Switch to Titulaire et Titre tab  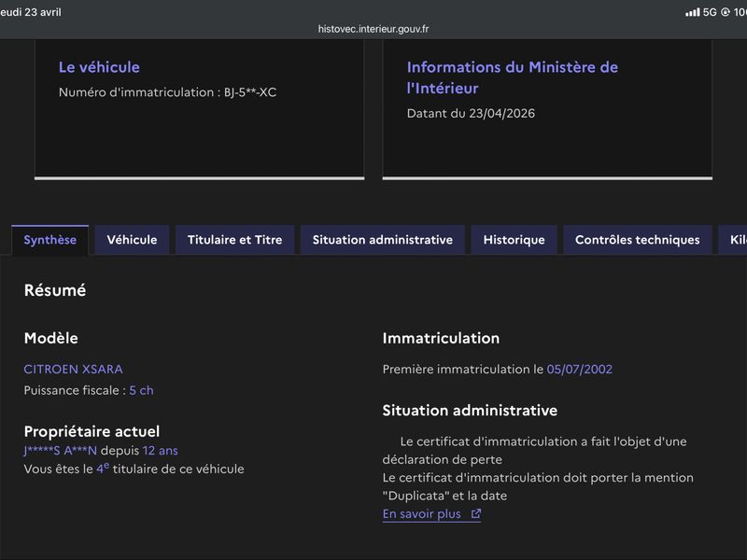235,240
